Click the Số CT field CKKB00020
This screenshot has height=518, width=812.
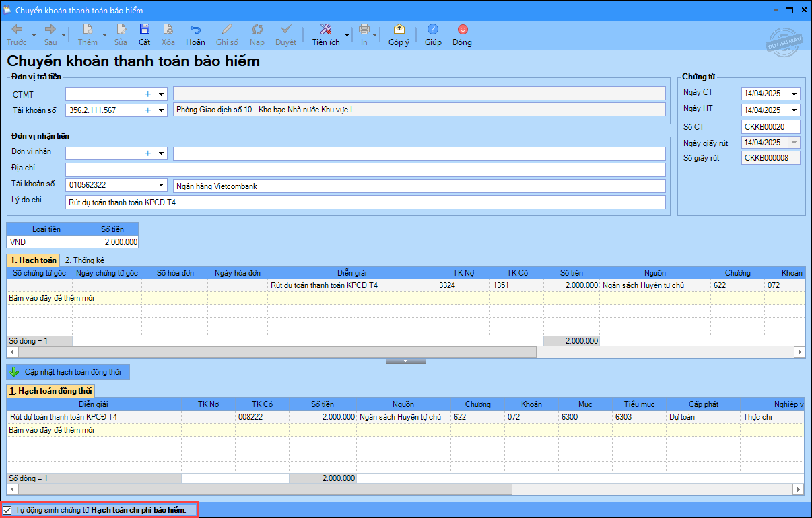point(771,126)
